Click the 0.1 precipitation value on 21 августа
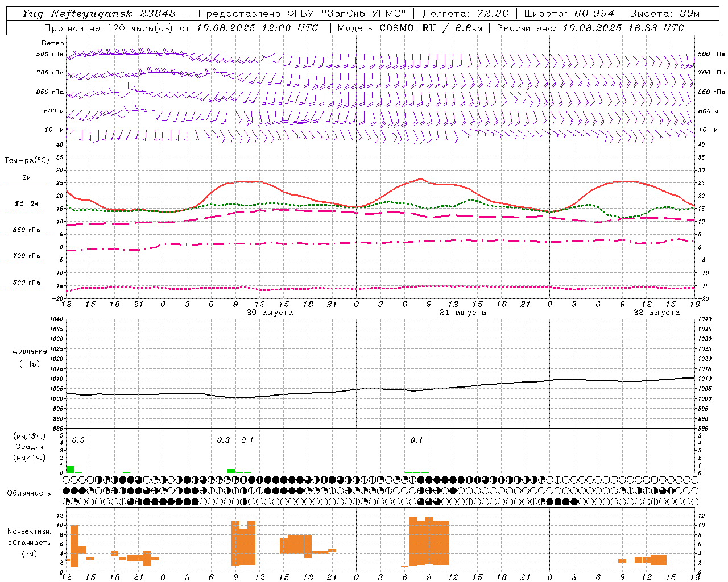728x582 pixels. 417,440
